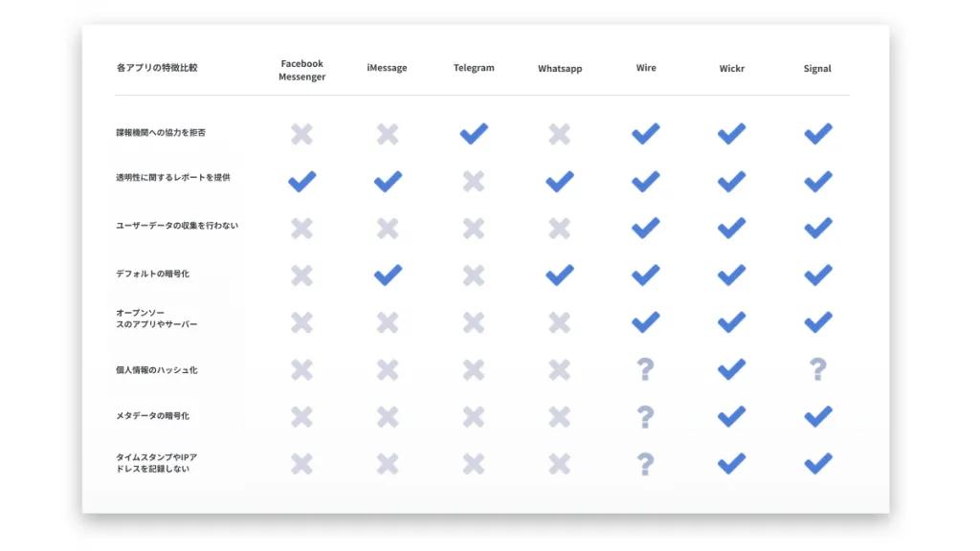Select the Facebook Messenger column header

coord(301,70)
